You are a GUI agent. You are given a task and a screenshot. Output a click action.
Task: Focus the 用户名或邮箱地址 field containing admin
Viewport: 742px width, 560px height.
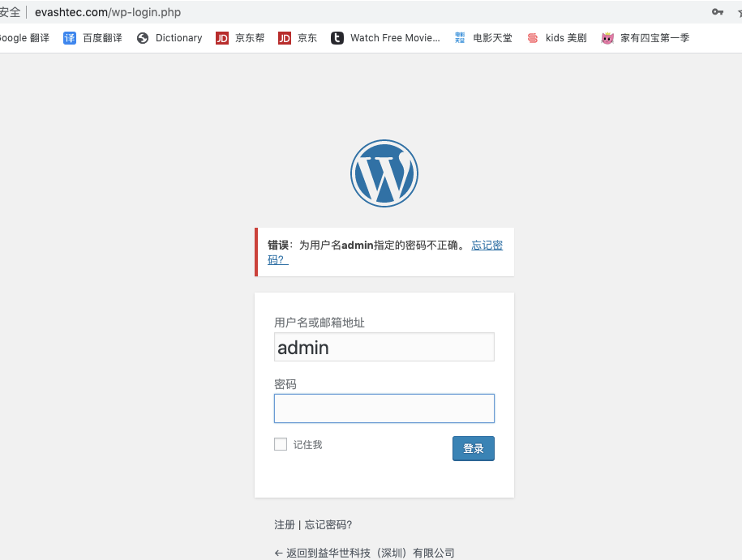tap(384, 348)
